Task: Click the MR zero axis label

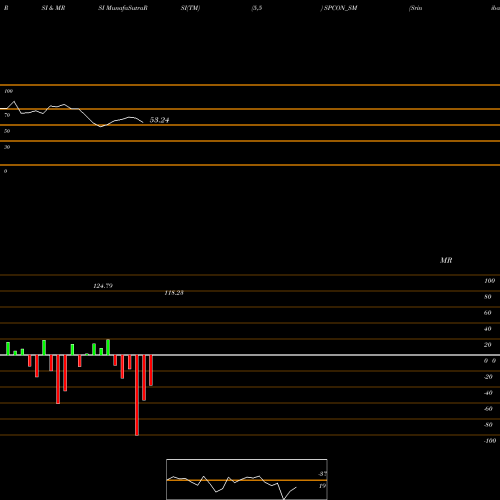Action: (490, 361)
